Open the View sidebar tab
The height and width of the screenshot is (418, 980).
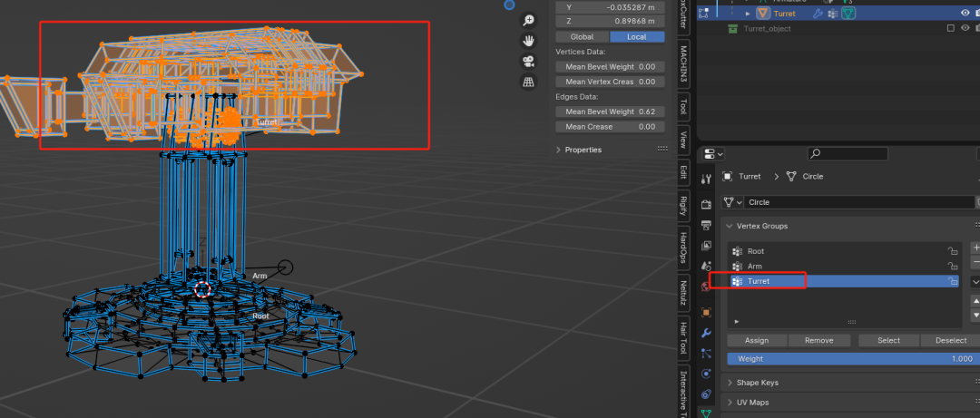tap(684, 140)
